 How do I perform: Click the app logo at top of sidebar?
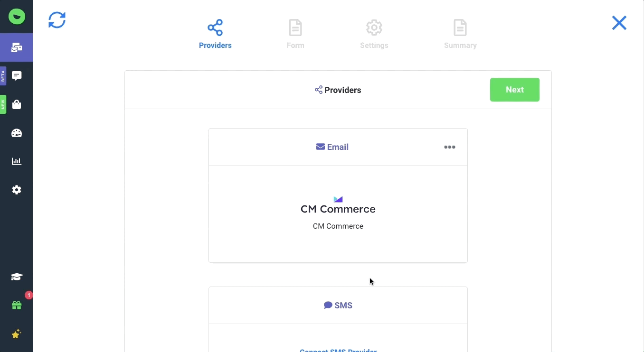pyautogui.click(x=17, y=16)
